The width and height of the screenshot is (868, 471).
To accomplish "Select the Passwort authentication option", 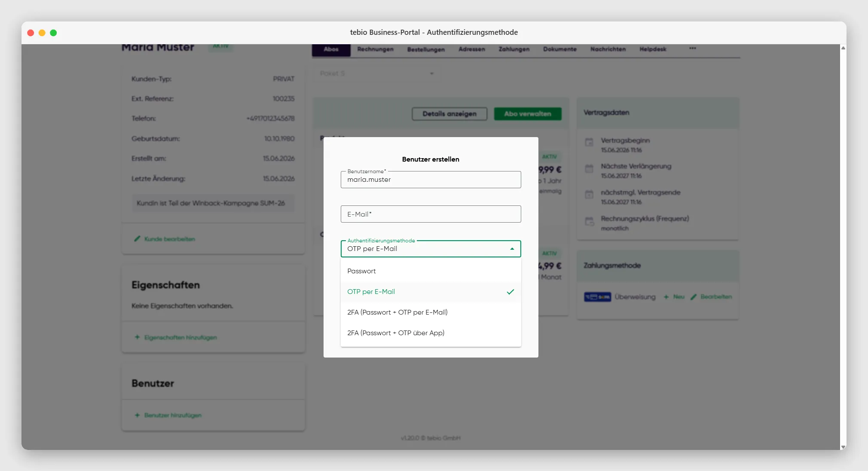I will pos(431,271).
